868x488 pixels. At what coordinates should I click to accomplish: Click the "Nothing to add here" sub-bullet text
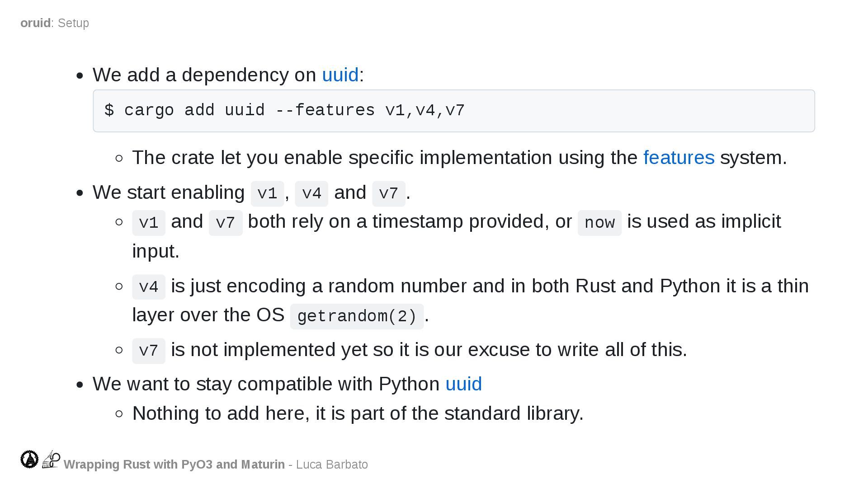358,413
